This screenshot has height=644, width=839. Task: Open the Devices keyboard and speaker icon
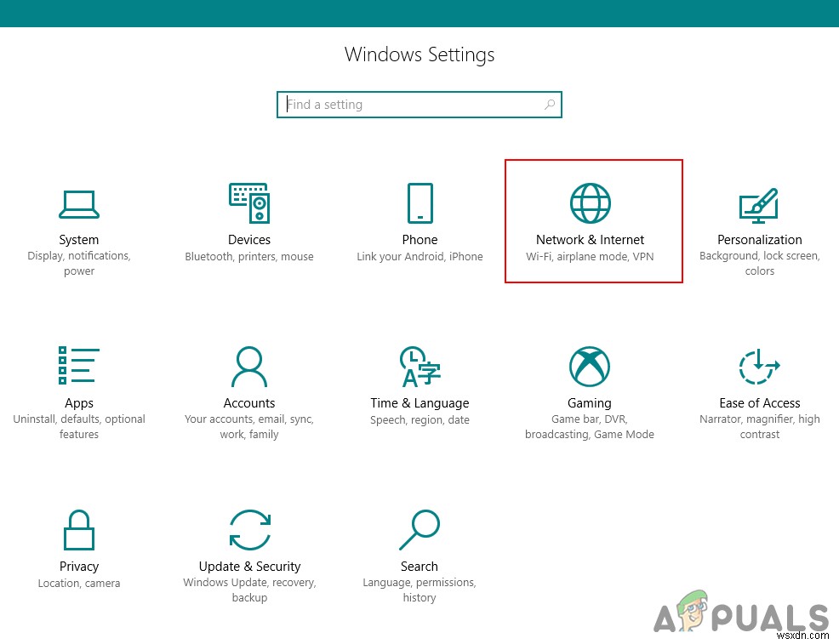tap(249, 203)
